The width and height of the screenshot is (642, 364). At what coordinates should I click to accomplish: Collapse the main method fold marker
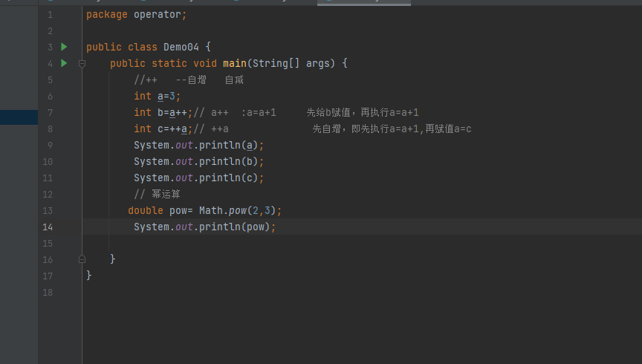[x=82, y=64]
